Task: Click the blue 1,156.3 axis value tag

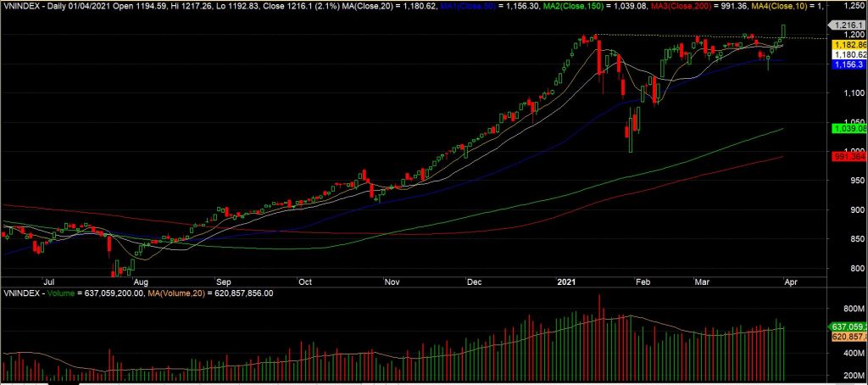Action: click(x=850, y=64)
